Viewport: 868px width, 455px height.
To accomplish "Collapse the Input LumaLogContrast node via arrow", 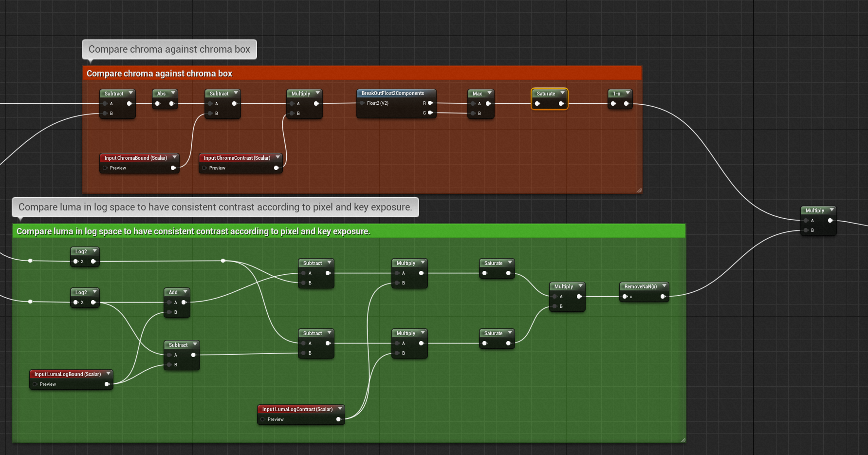I will 340,408.
